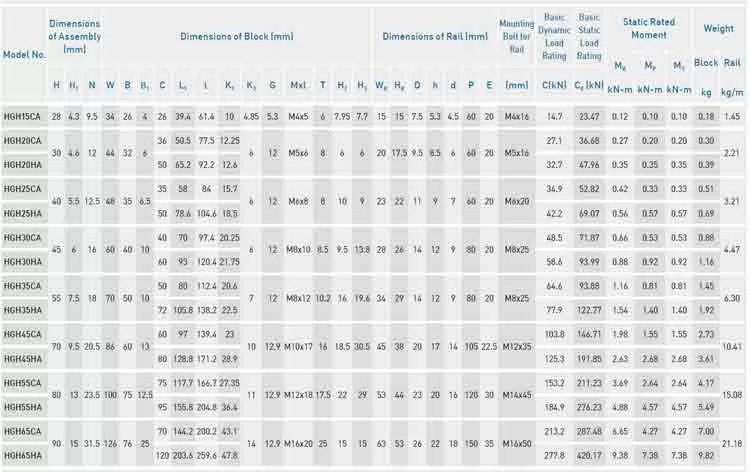Click the 'M8x10' thread cell

[298, 250]
